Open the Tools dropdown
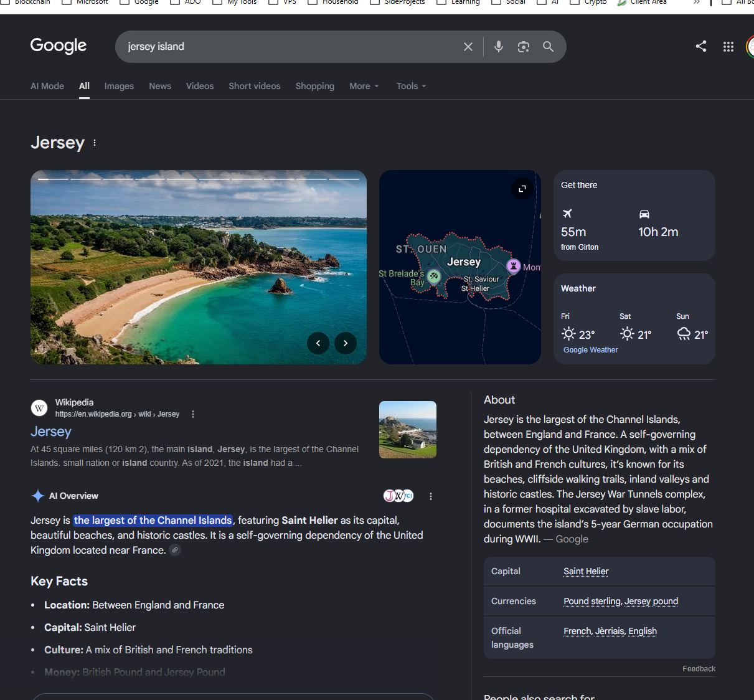Screen dimensions: 754x700 [411, 86]
